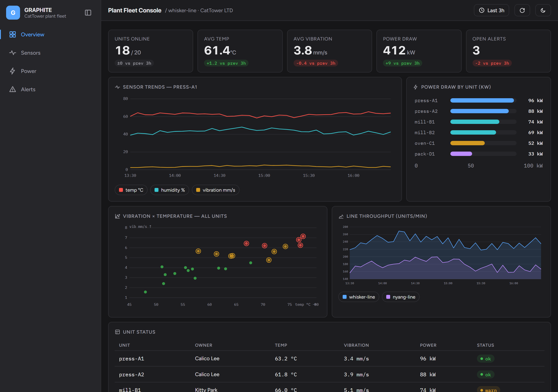Click the Units Online card
This screenshot has width=558, height=392.
click(151, 51)
